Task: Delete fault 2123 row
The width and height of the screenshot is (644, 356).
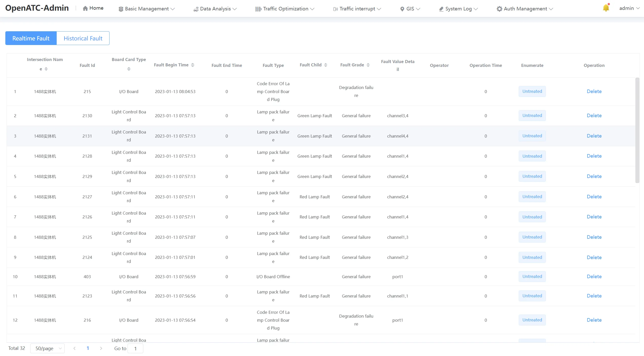Action: pos(594,296)
